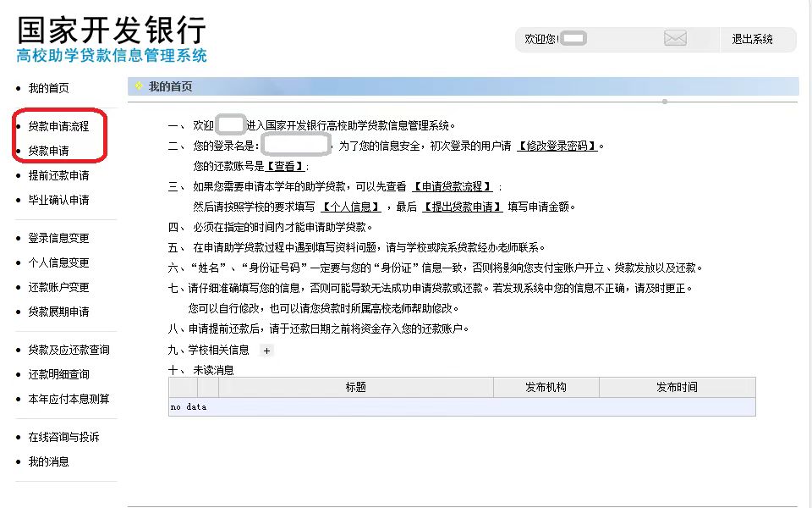Viewport: 812px width, 508px height.
Task: Expand 学校相关信息 plus icon
Action: [266, 351]
